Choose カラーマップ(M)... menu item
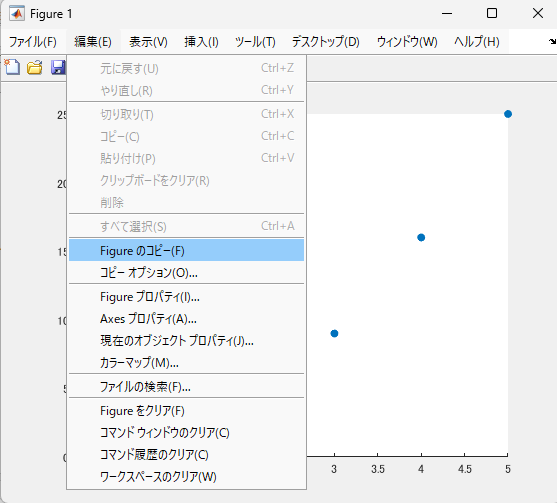 click(186, 362)
